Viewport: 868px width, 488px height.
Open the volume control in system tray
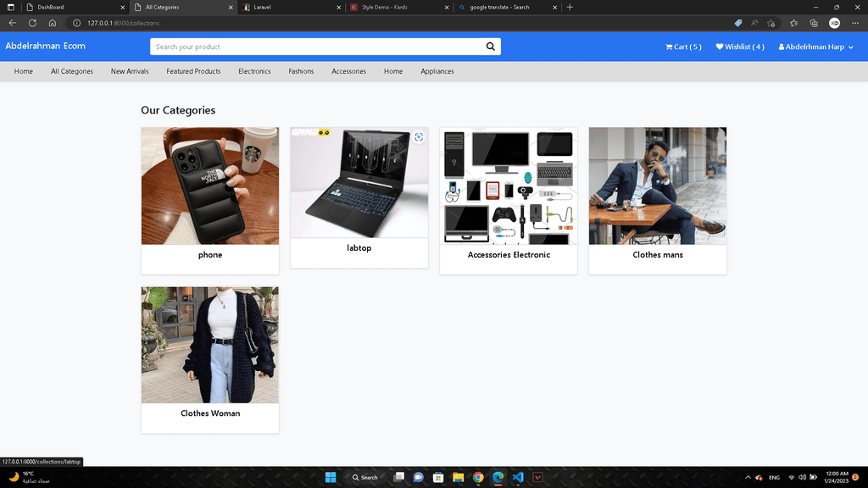click(802, 477)
